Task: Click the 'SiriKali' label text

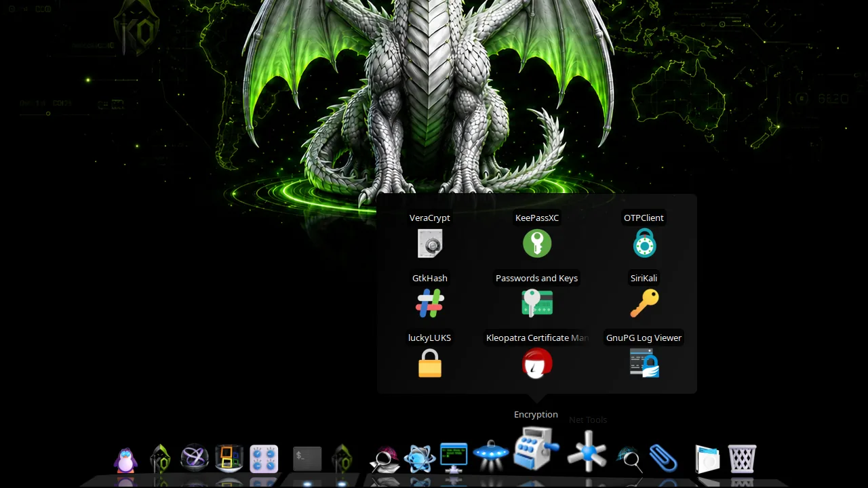Action: point(644,278)
